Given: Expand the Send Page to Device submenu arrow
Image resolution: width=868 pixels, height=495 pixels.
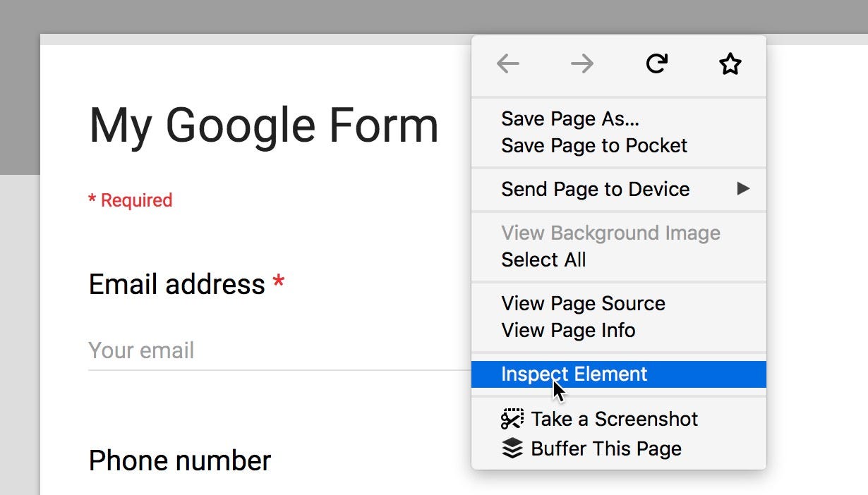Looking at the screenshot, I should [x=742, y=188].
